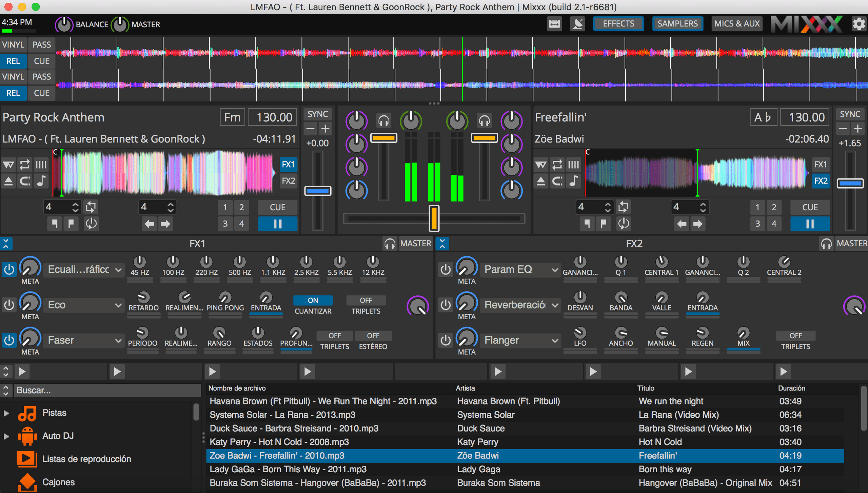Show the MICS & AUX section

click(737, 24)
